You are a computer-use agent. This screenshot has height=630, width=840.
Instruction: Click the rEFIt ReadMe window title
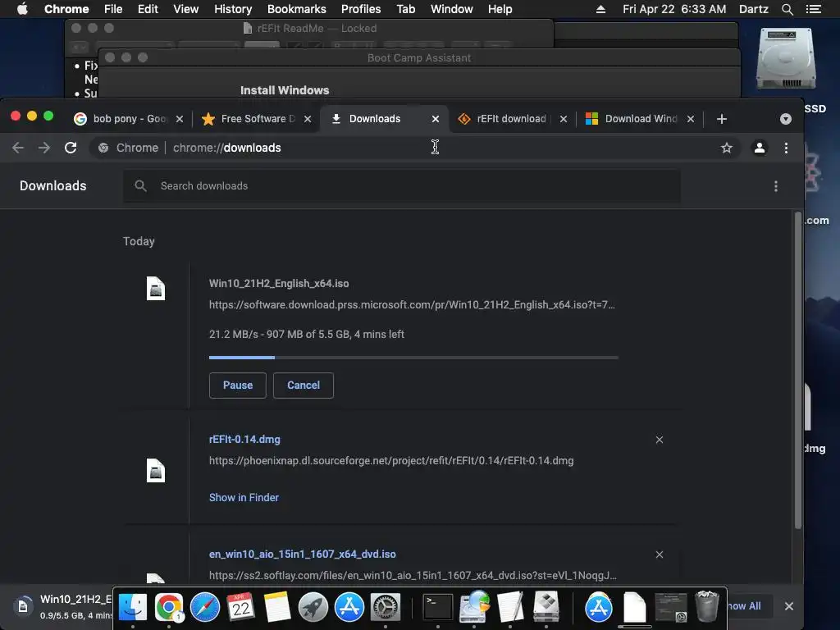317,29
